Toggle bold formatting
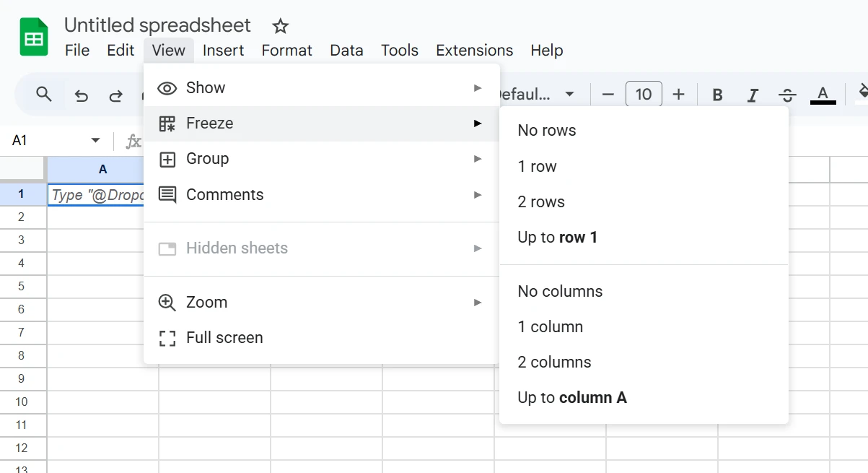The image size is (868, 473). pos(717,95)
